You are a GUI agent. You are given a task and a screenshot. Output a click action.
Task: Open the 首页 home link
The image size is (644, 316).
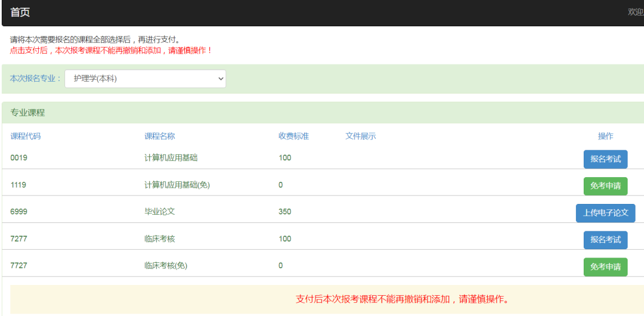point(20,13)
